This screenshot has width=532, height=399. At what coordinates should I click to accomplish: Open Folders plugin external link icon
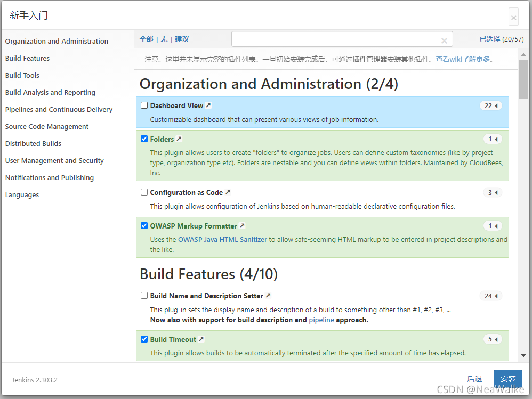coord(179,139)
